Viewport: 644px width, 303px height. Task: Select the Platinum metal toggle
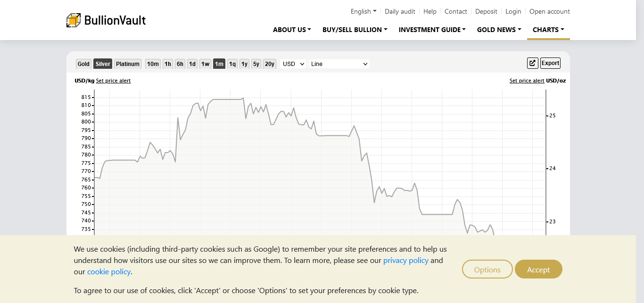pyautogui.click(x=128, y=64)
